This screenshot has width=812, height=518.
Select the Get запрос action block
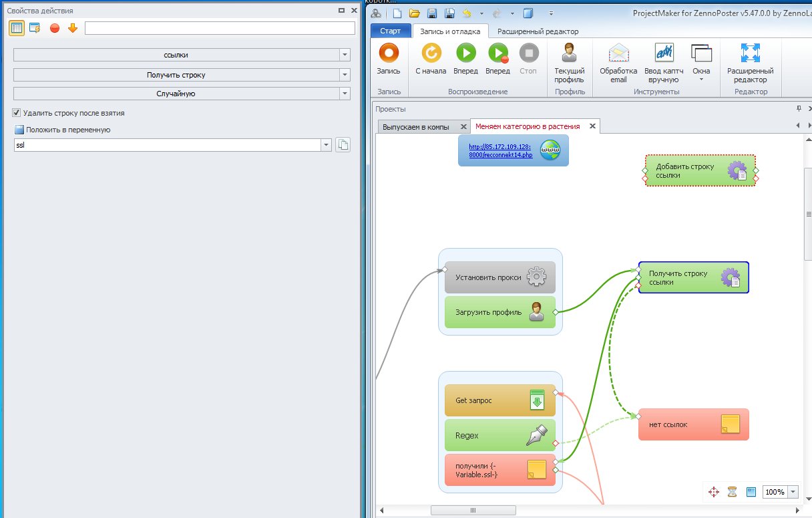pyautogui.click(x=500, y=400)
